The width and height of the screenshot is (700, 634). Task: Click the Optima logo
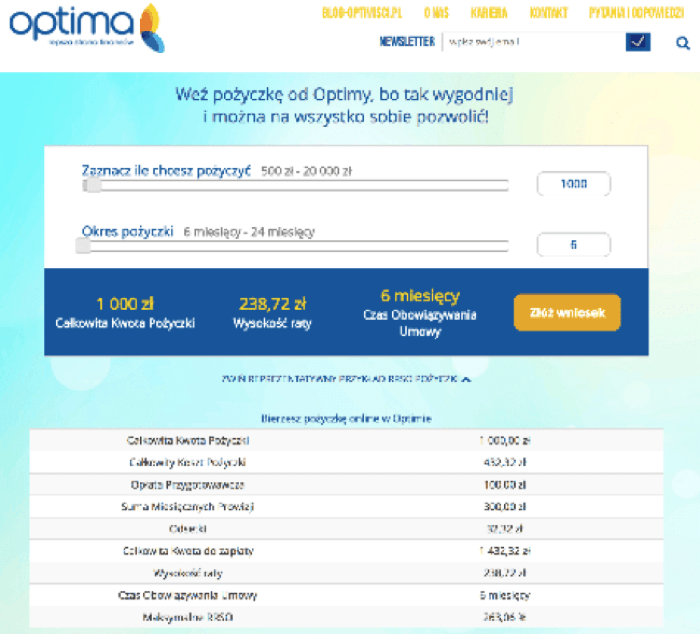point(87,28)
